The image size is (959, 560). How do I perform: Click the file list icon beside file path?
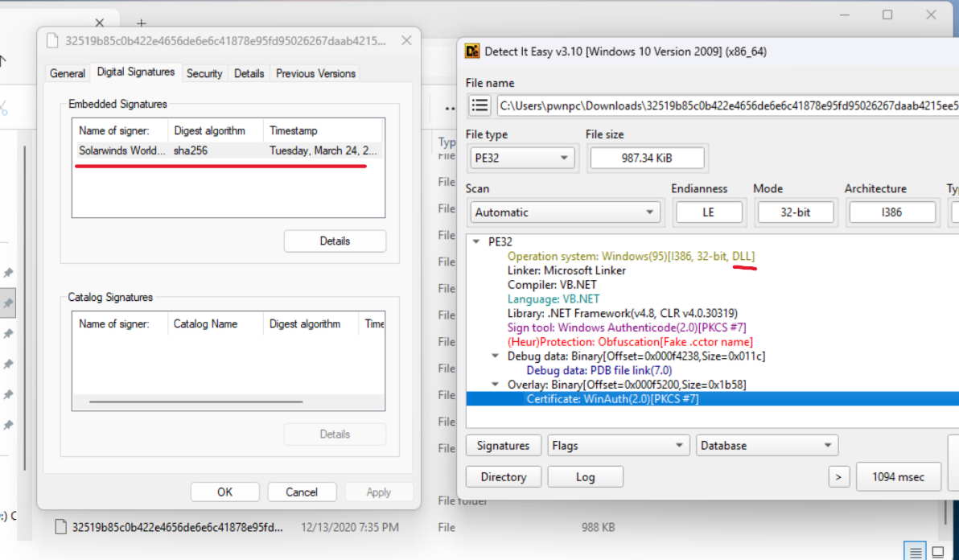pos(480,105)
